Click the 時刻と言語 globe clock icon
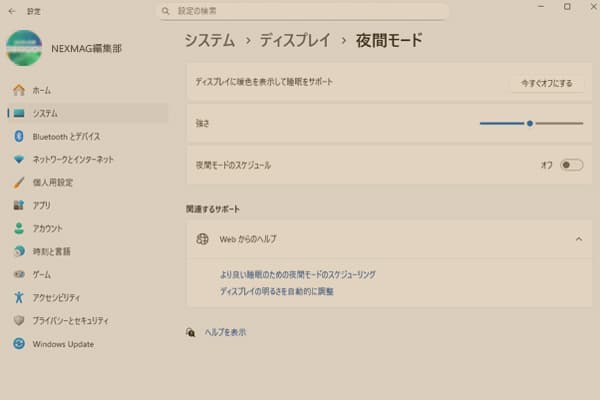Image resolution: width=600 pixels, height=400 pixels. (19, 251)
